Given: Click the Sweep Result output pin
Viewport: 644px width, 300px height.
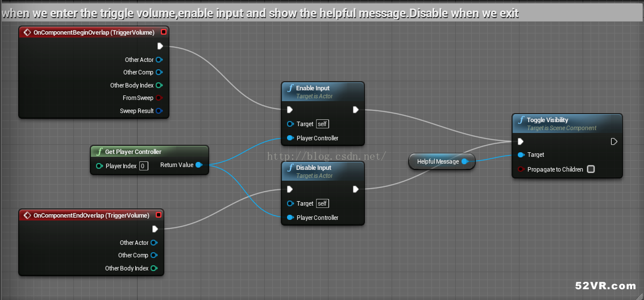Looking at the screenshot, I should tap(159, 111).
